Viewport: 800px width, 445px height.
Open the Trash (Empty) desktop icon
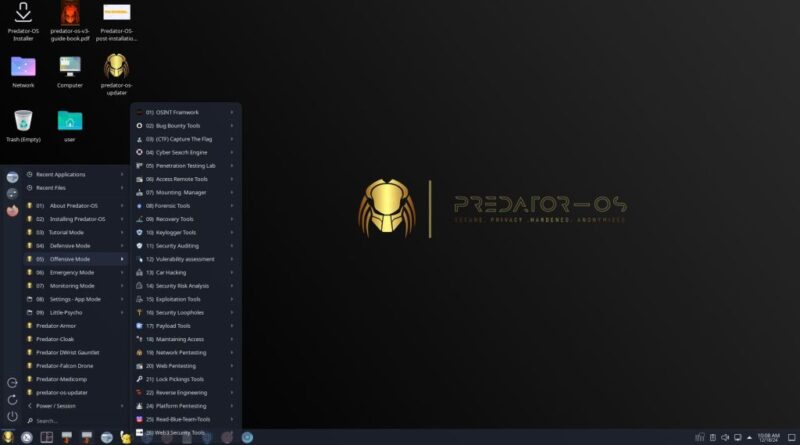pos(23,126)
